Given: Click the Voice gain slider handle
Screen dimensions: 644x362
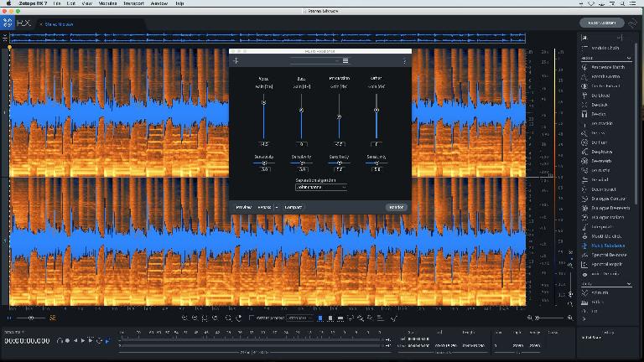Looking at the screenshot, I should click(263, 102).
